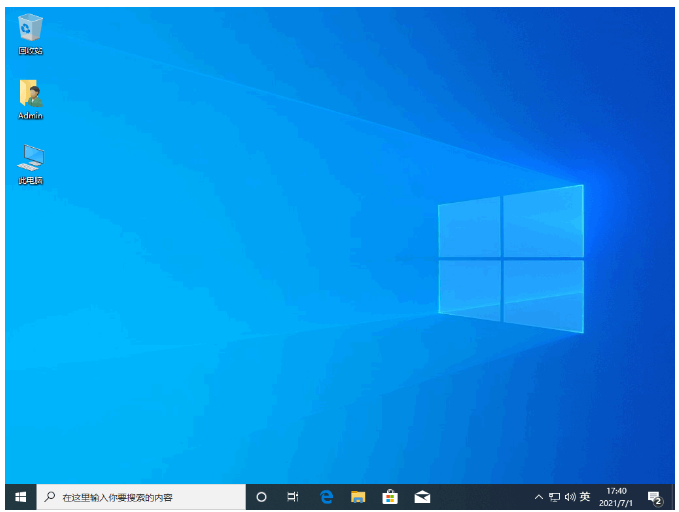The height and width of the screenshot is (512, 679).
Task: Open Task View on the taskbar
Action: (293, 497)
